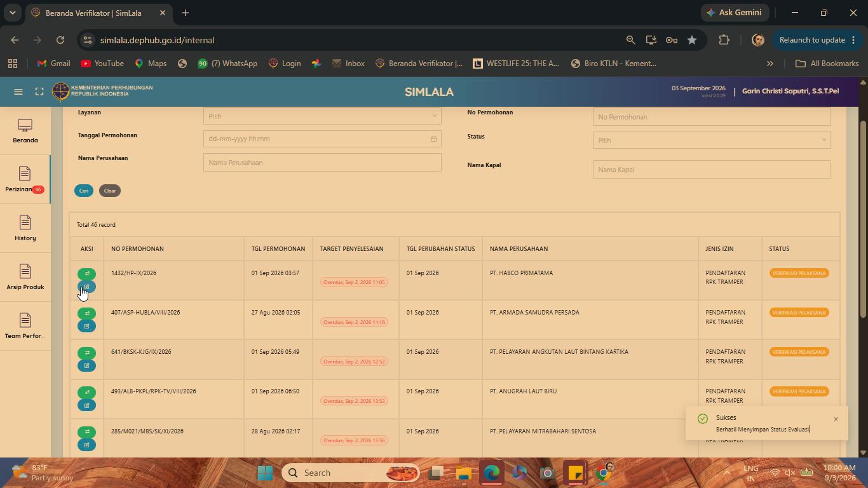Click blue edit icon for 407/ASP-HUBLA/VIII/2026
This screenshot has width=868, height=488.
(x=87, y=327)
